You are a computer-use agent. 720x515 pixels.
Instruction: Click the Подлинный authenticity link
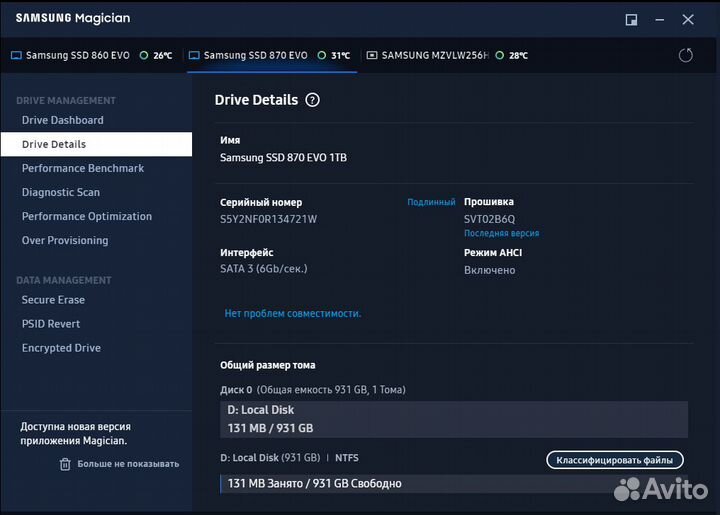pos(431,202)
